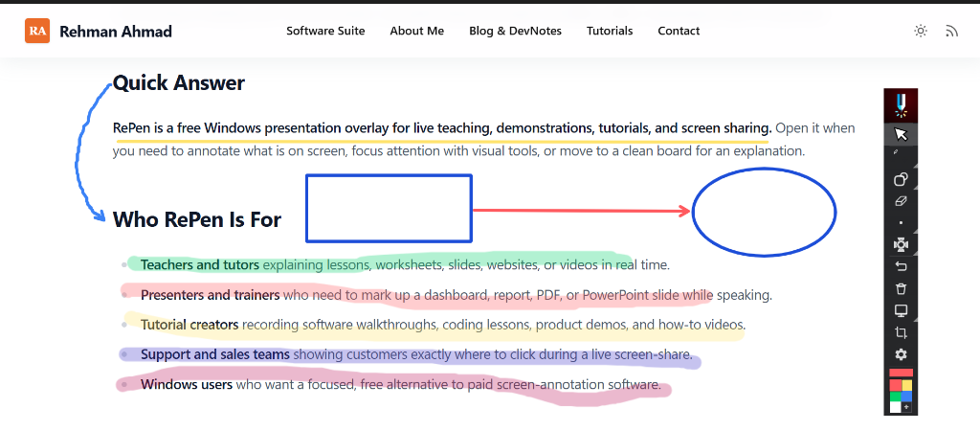This screenshot has width=980, height=431.
Task: Click 'Windows users' text
Action: point(187,384)
